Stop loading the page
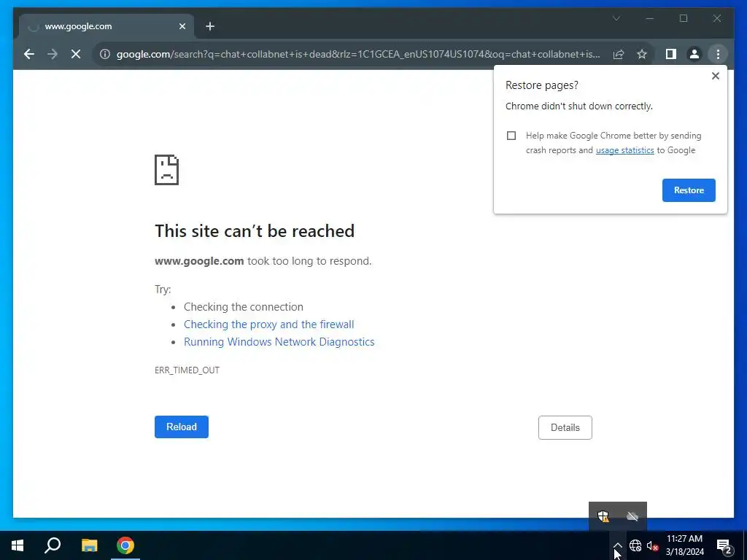This screenshot has height=560, width=747. coord(76,54)
